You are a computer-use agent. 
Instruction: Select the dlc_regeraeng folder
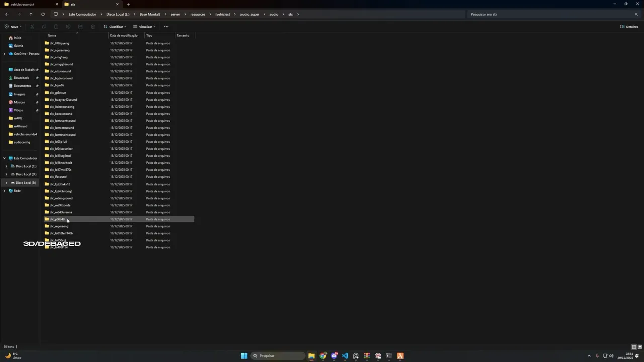119,226
